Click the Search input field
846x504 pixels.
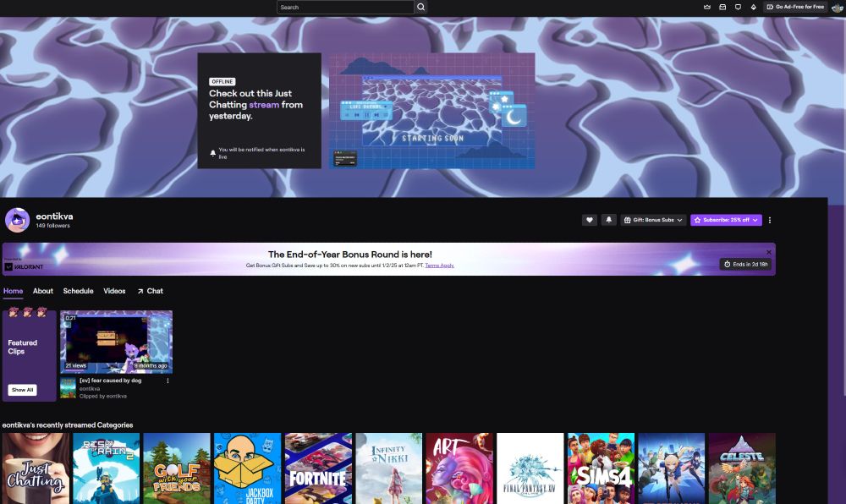tap(345, 7)
